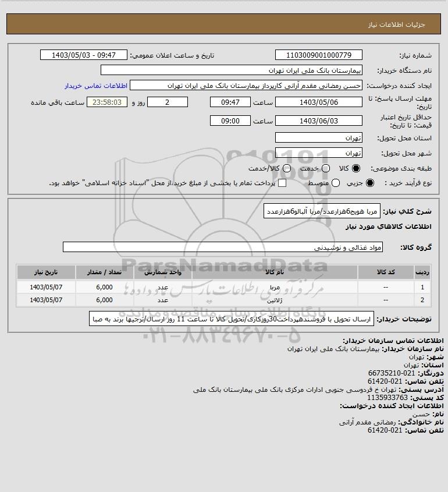Focus the استان محل تحویل field
Screen dimensions: 448x492
click(318, 138)
